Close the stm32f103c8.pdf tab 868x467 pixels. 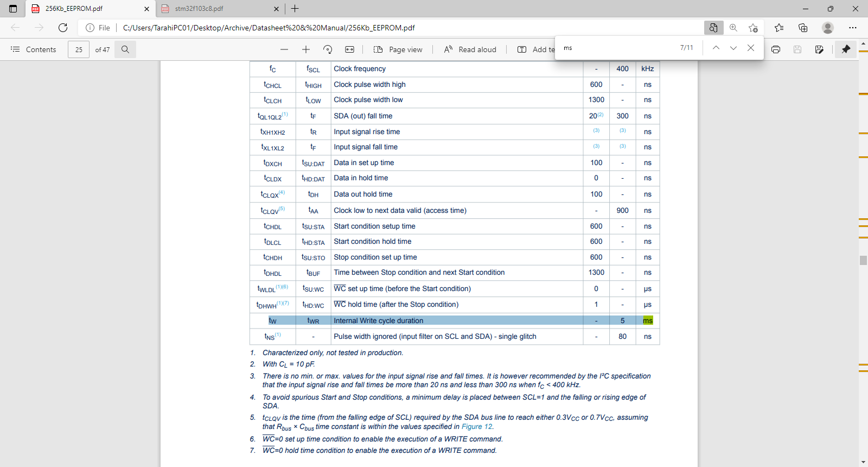point(276,9)
